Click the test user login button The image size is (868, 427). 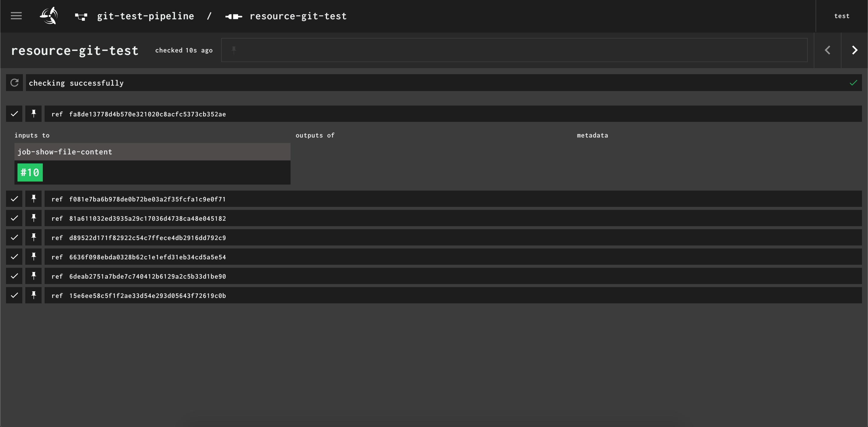(842, 16)
